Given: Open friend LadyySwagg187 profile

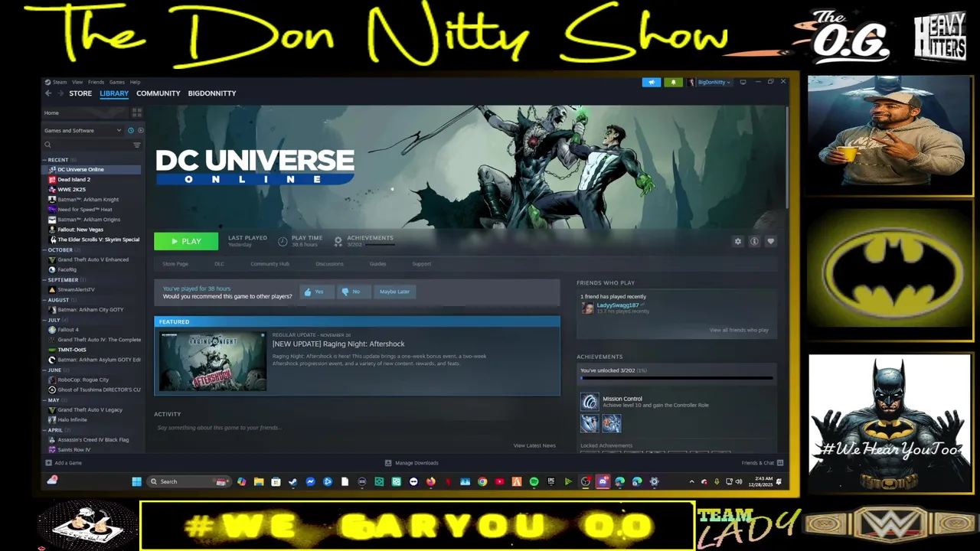Looking at the screenshot, I should [x=617, y=305].
